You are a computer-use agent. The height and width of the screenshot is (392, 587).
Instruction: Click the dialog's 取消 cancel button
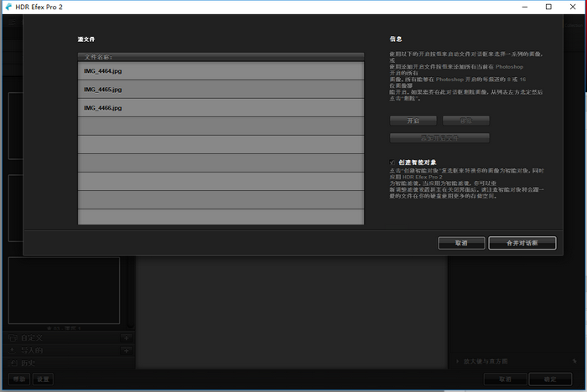(461, 243)
